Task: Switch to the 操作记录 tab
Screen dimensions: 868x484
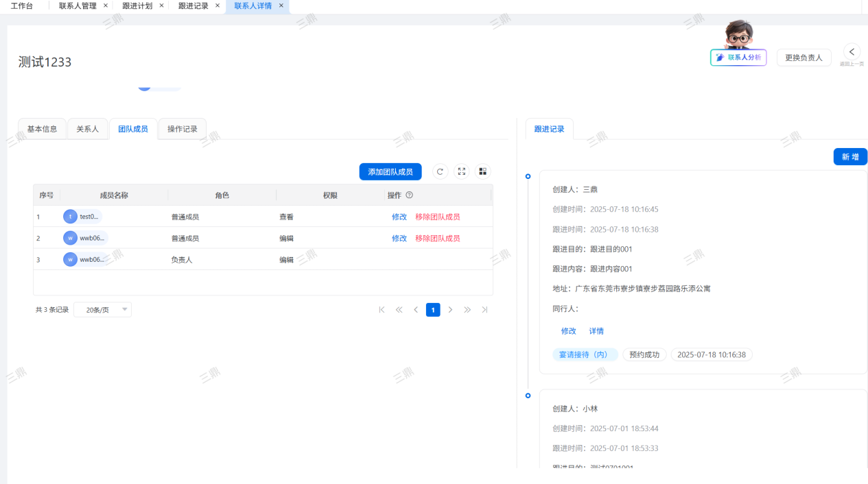Action: [183, 129]
